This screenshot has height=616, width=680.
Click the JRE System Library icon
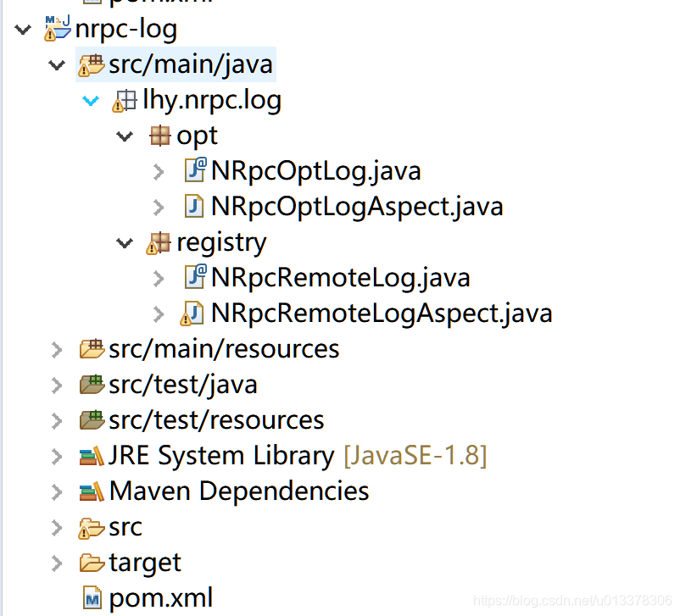92,456
